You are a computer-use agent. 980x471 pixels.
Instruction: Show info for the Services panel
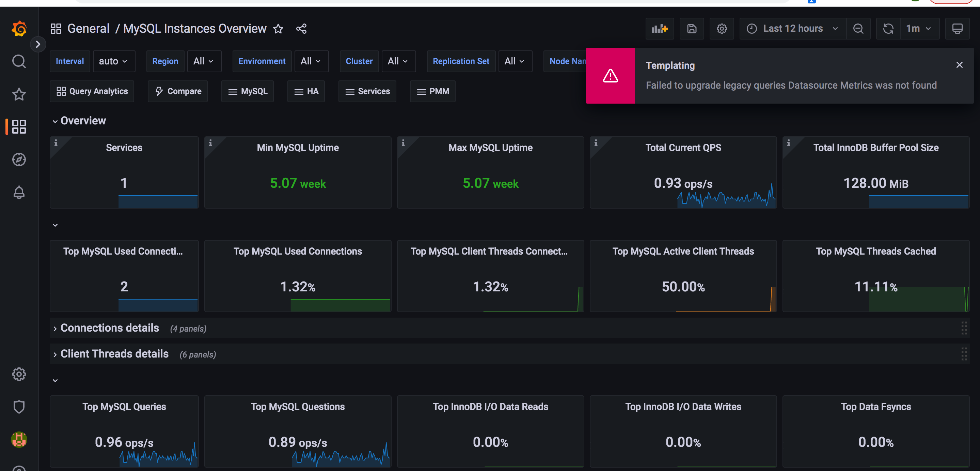pos(56,143)
